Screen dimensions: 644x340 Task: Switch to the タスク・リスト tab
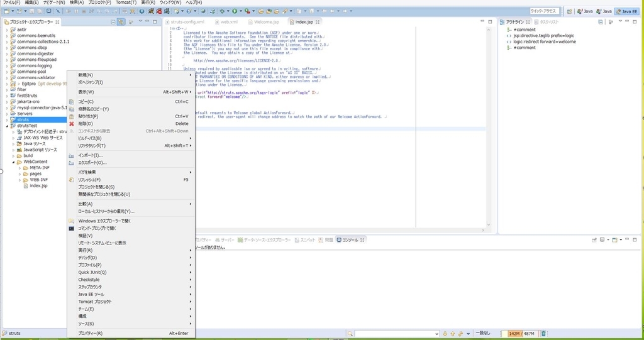(546, 22)
